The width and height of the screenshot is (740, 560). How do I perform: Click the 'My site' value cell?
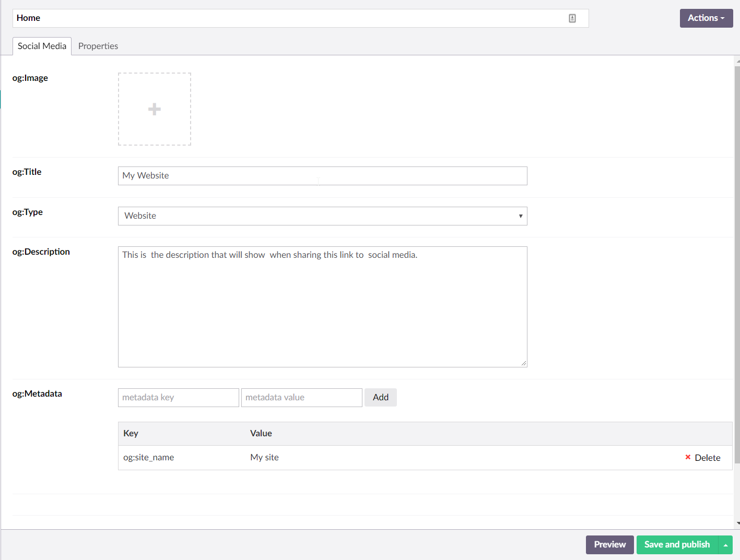coord(265,458)
